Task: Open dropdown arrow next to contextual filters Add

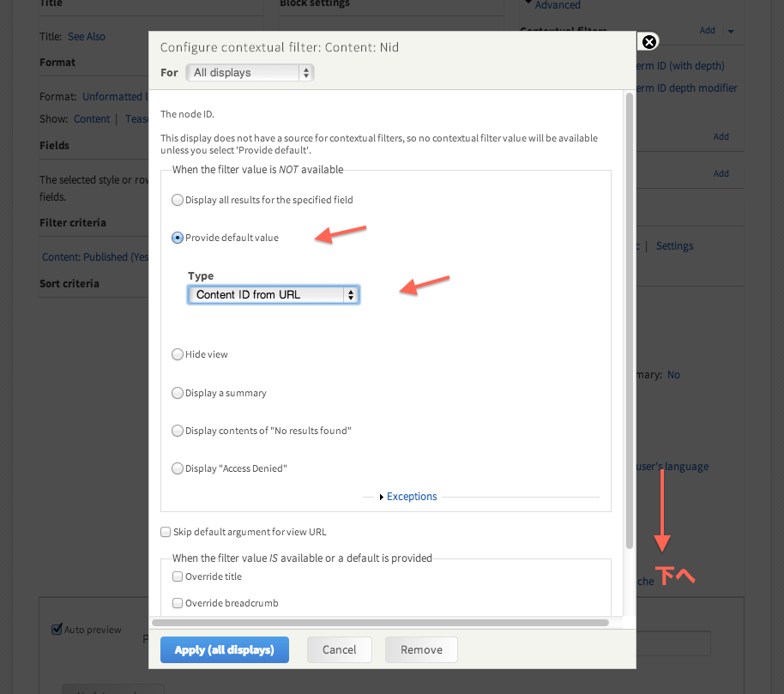Action: (731, 31)
